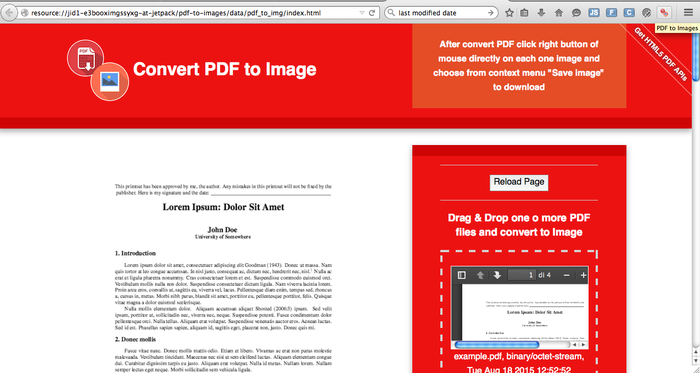Screen dimensions: 700x373
Task: Open the URL history dropdown arrow
Action: (362, 13)
